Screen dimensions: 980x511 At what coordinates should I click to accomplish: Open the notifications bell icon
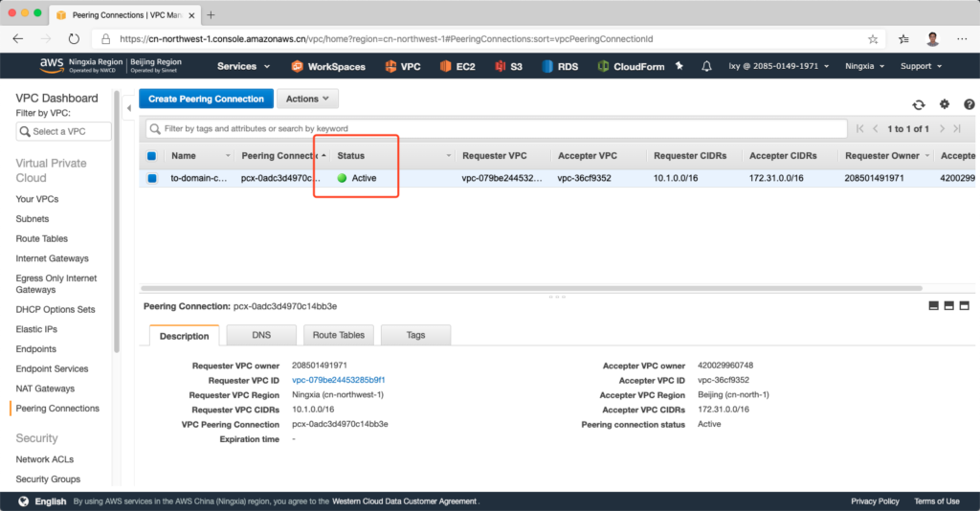coord(706,66)
